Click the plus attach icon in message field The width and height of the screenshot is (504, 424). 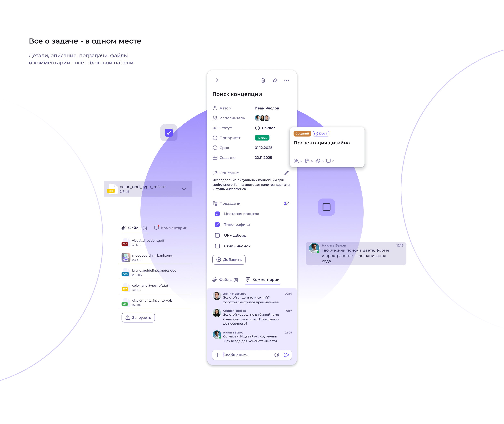(217, 355)
